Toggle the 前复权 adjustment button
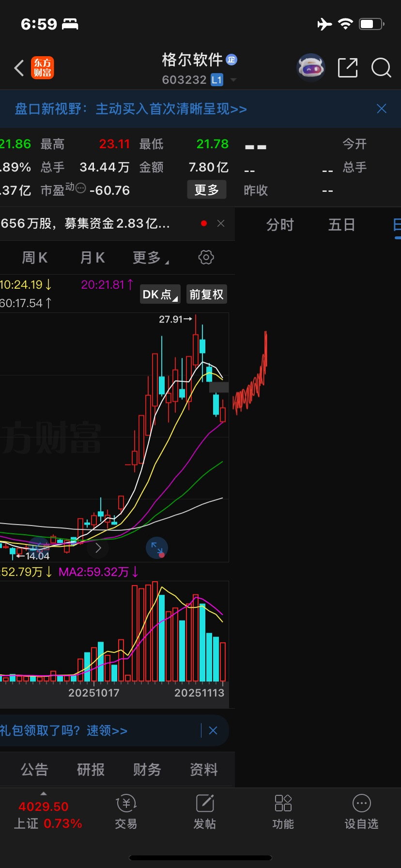Screen dimensions: 401x868 coord(207,294)
